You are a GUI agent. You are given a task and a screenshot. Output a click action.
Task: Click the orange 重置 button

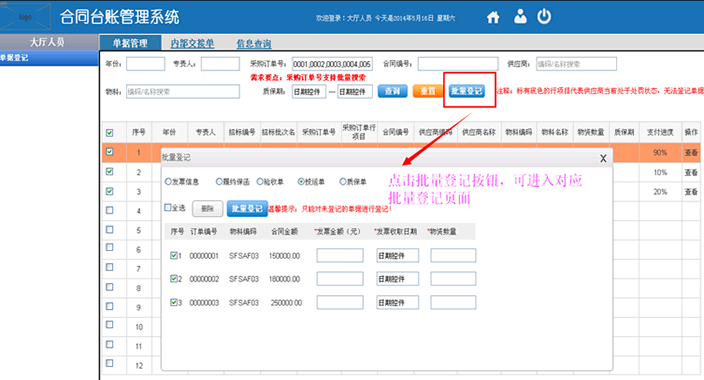tap(427, 91)
